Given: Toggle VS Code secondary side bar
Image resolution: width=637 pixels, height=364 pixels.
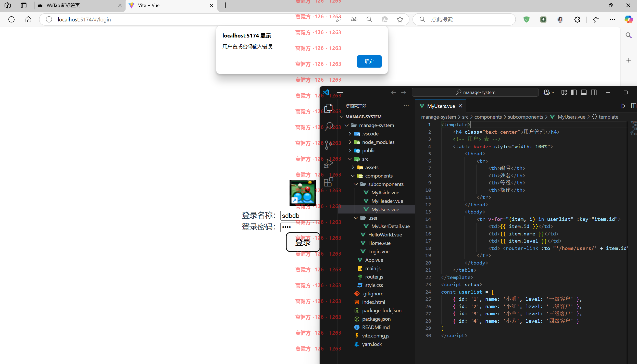Looking at the screenshot, I should point(594,92).
